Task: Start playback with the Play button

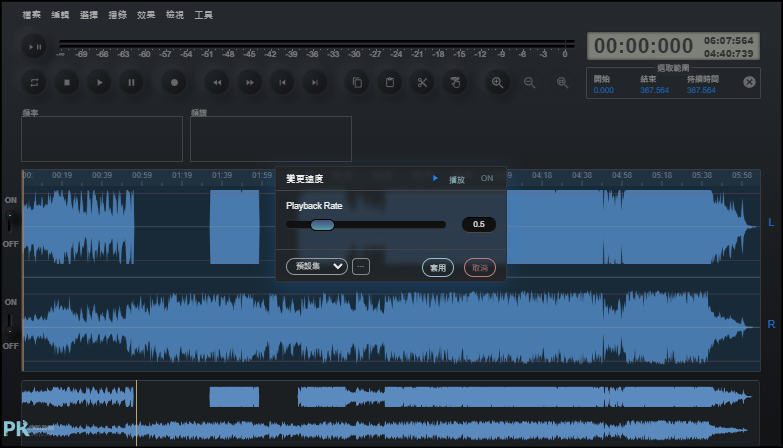Action: [x=99, y=82]
